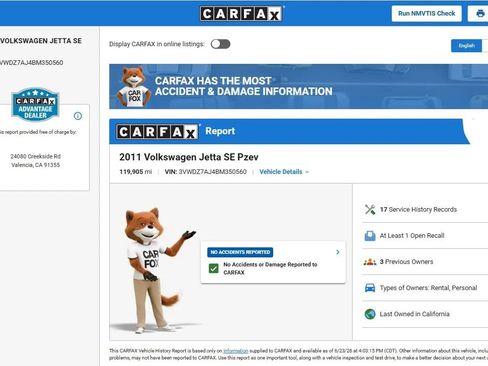Toggle Display CARFAX in online listings switch
This screenshot has height=366, width=488.
pos(220,44)
